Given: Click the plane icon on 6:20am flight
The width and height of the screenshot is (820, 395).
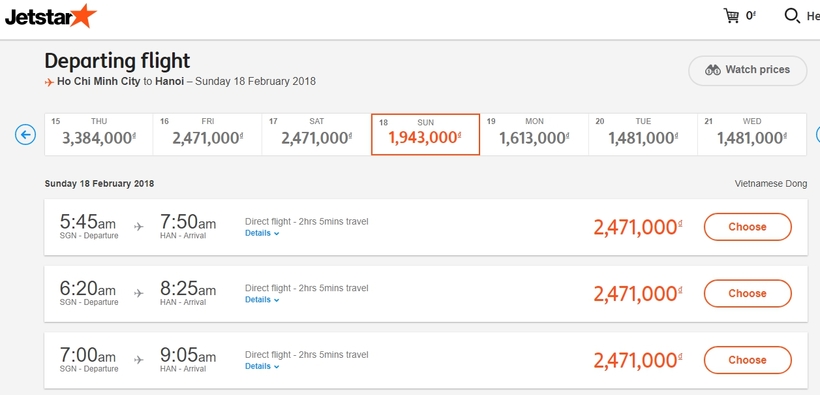Looking at the screenshot, I should click(x=139, y=293).
